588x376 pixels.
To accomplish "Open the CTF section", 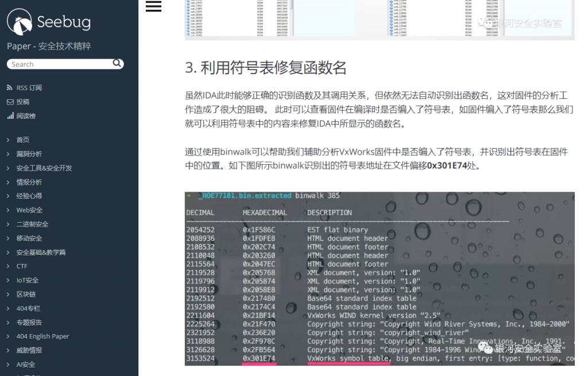I will [x=22, y=266].
